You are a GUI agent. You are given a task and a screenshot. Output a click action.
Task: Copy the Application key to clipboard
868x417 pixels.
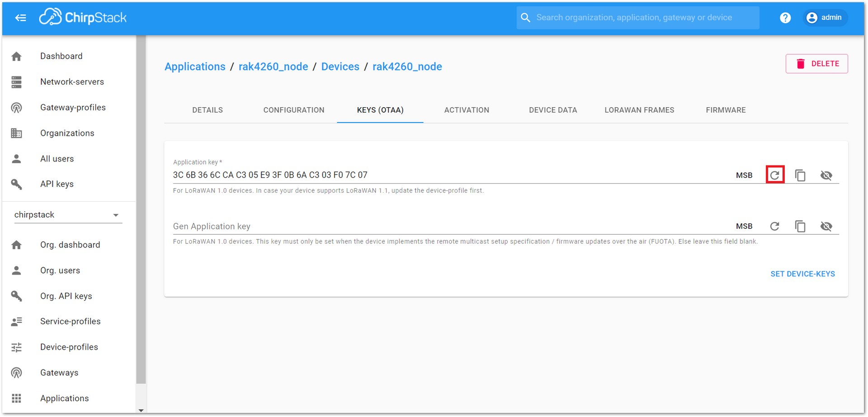pos(800,175)
